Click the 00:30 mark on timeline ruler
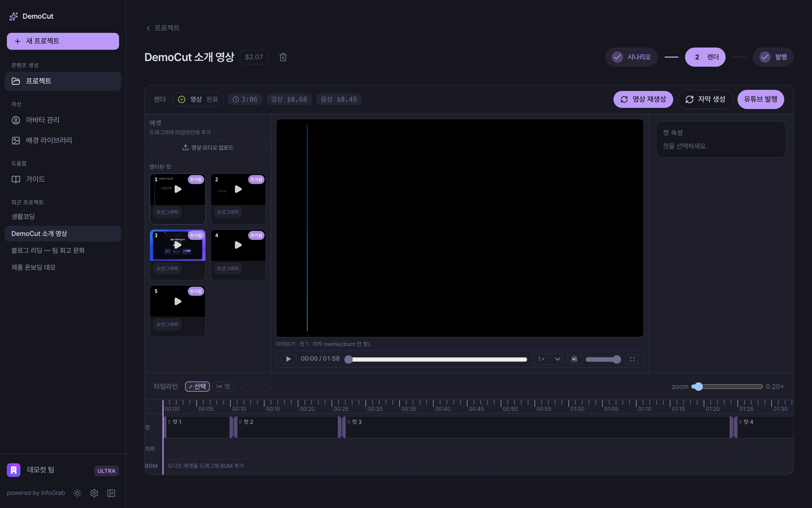Image resolution: width=812 pixels, height=508 pixels. 375,409
